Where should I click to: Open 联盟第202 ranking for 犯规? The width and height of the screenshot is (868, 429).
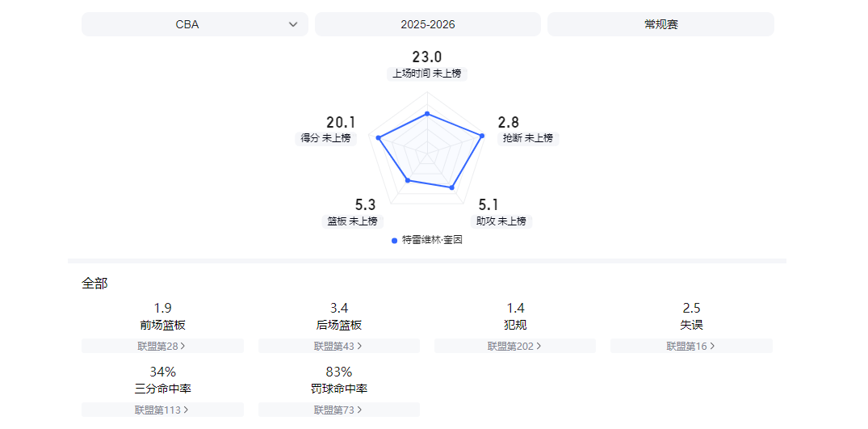click(x=514, y=346)
